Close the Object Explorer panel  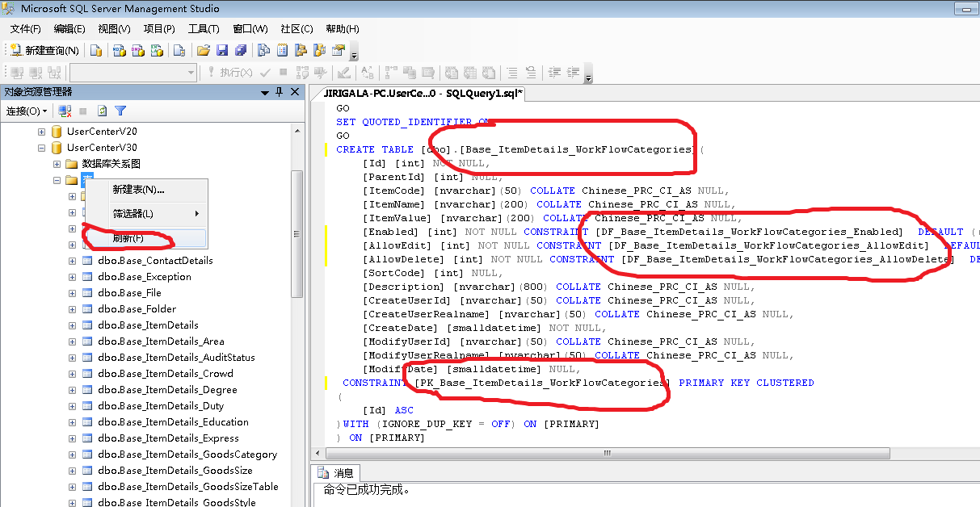[x=295, y=92]
